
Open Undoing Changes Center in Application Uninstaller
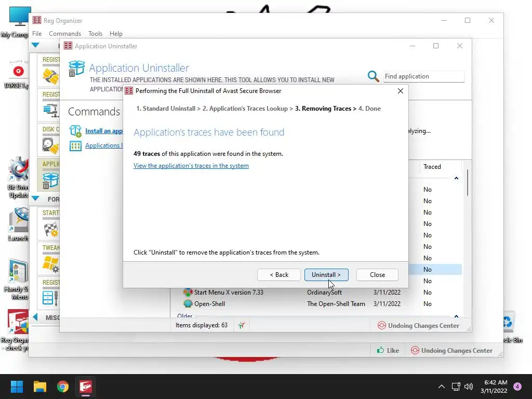point(418,325)
